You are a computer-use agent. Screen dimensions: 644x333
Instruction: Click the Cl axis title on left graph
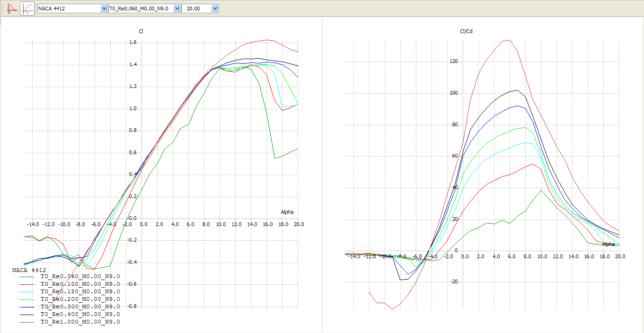[141, 32]
